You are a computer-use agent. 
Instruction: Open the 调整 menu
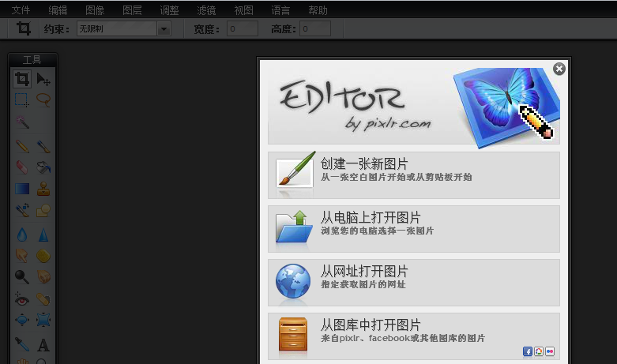point(169,9)
